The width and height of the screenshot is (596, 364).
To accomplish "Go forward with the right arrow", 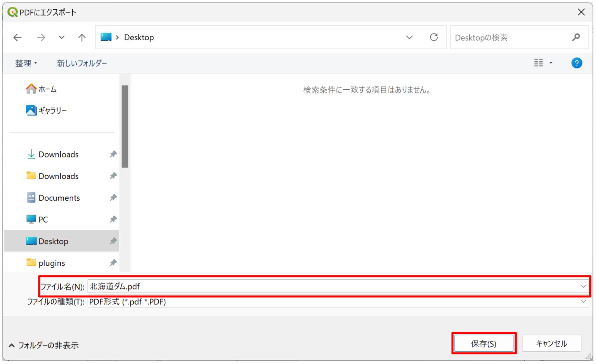I will coord(41,37).
